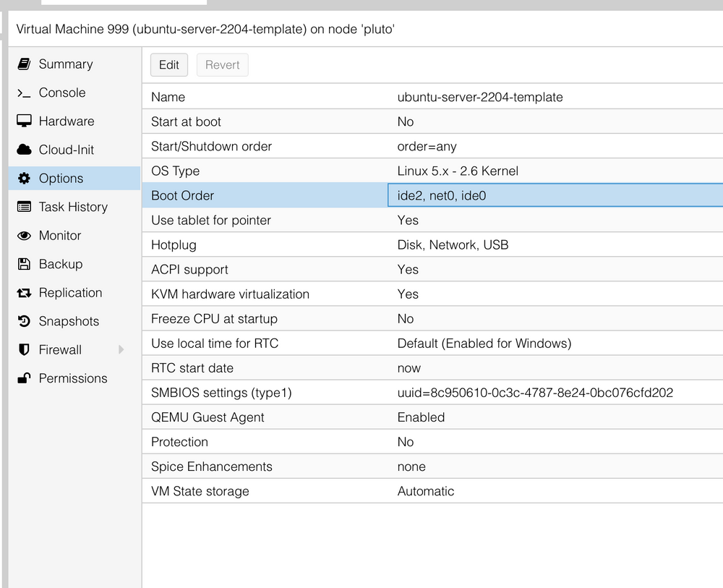Select the Replication arrows icon
The image size is (723, 588).
(25, 292)
